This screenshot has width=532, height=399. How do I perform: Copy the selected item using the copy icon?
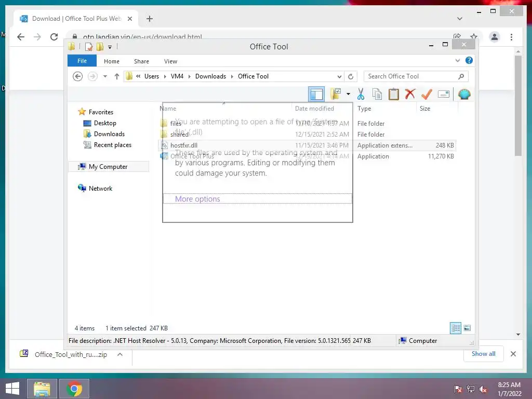[377, 94]
